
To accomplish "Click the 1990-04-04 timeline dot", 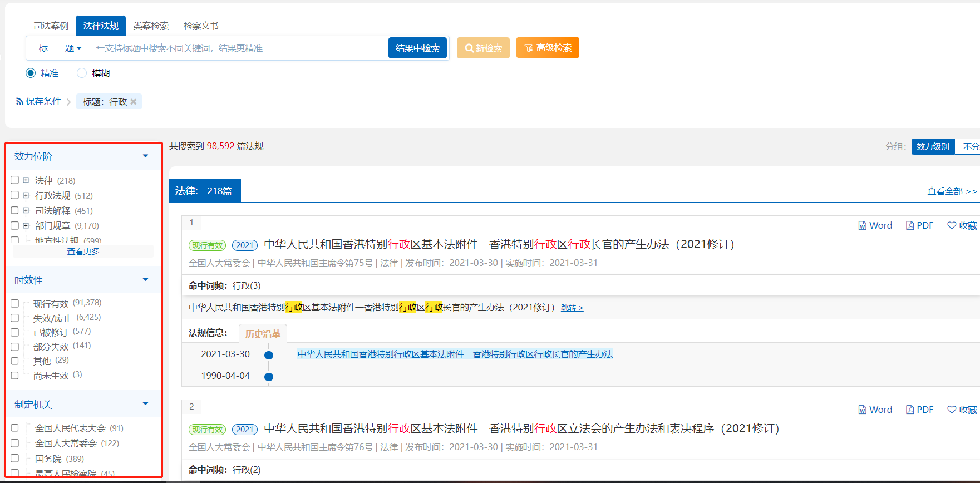I will [269, 377].
